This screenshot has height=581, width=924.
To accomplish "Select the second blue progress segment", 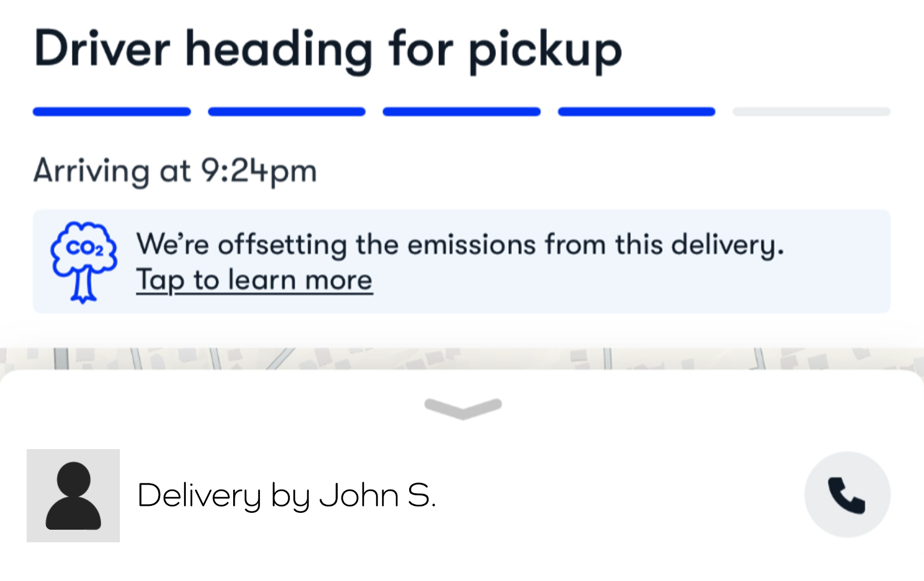I will pos(287,112).
